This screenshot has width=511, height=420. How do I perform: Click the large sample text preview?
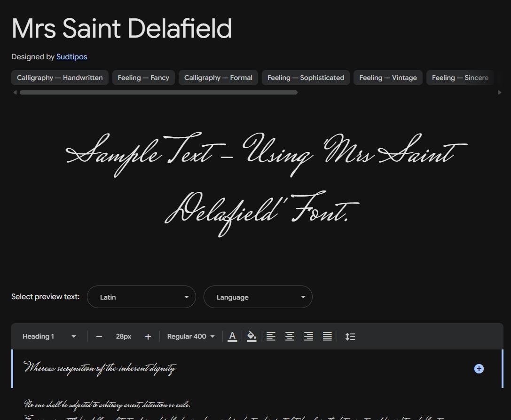click(266, 184)
